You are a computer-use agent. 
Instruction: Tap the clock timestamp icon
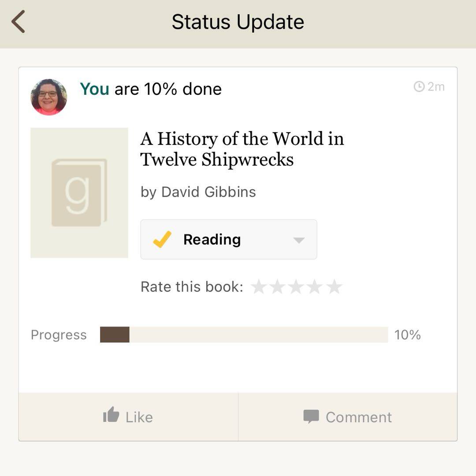tap(419, 87)
